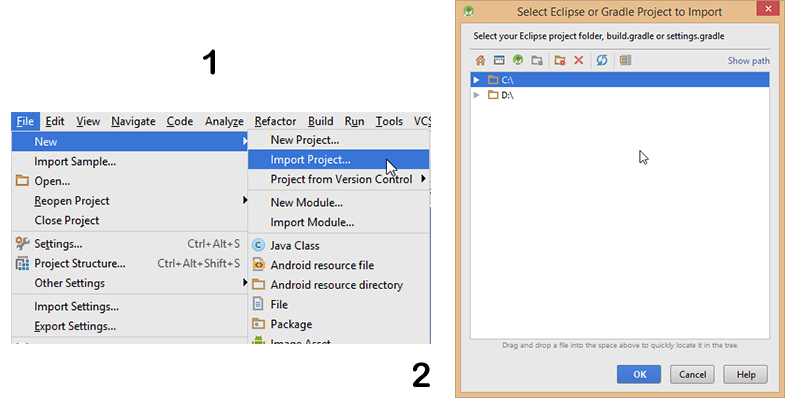Click the folder icon next to Open
This screenshot has height=400, width=800.
tap(22, 181)
